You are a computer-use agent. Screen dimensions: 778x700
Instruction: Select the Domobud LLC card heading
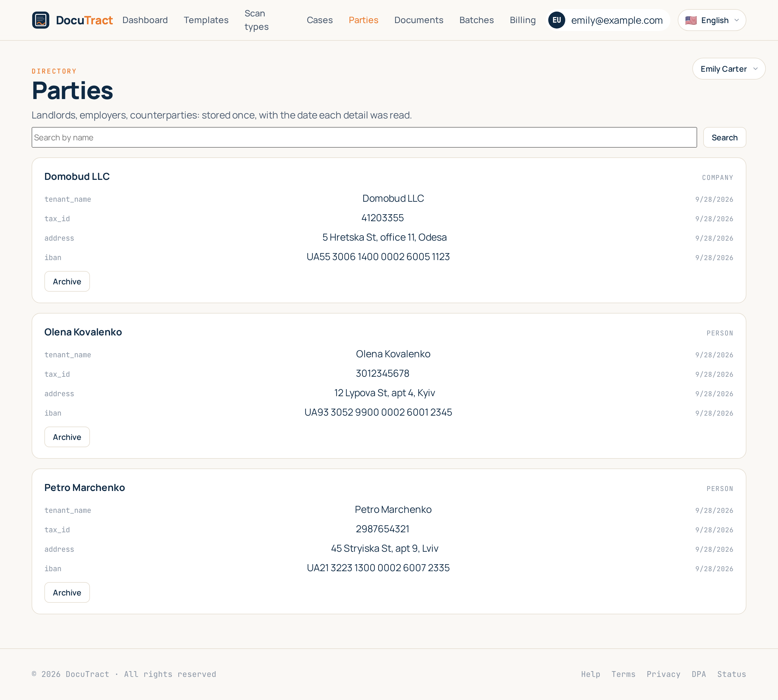coord(77,177)
